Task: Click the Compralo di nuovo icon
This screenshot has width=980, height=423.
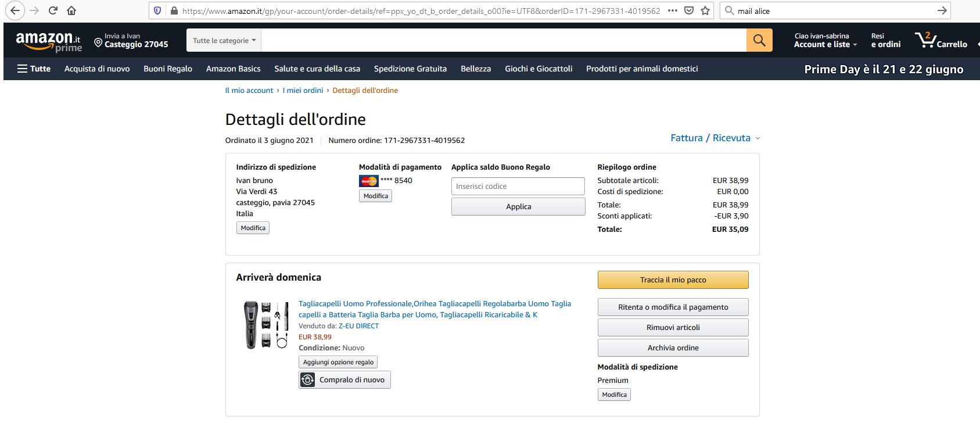Action: (x=307, y=380)
